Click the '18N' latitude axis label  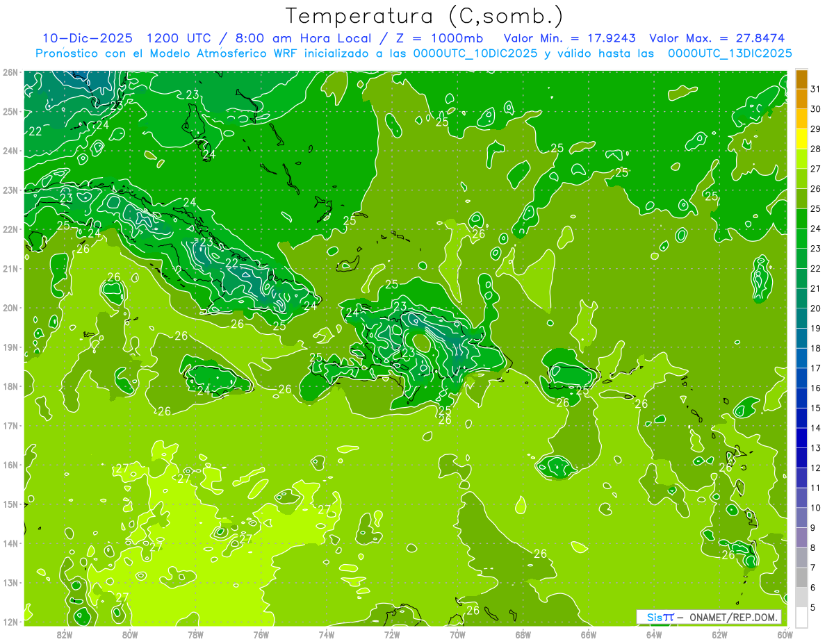pos(10,386)
